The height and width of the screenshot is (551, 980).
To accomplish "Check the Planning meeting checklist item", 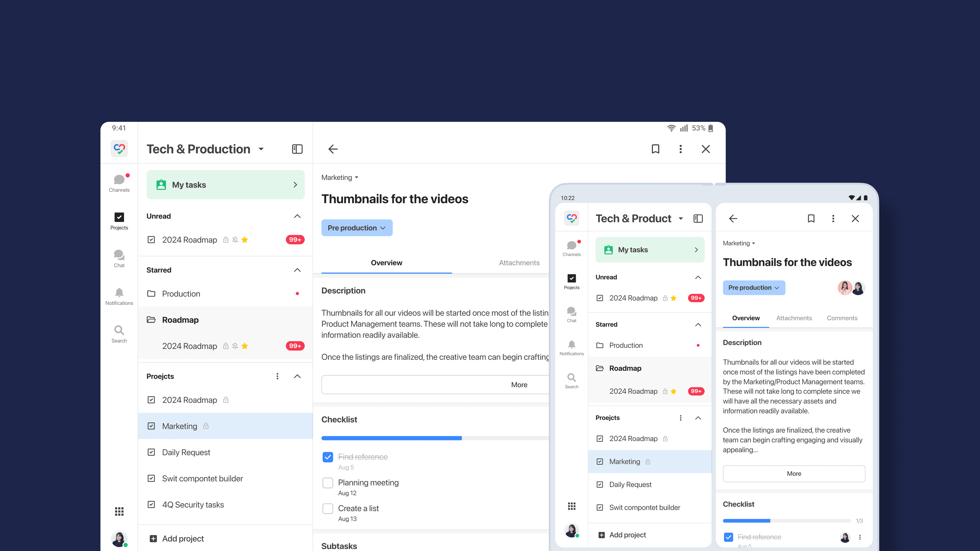I will [328, 483].
